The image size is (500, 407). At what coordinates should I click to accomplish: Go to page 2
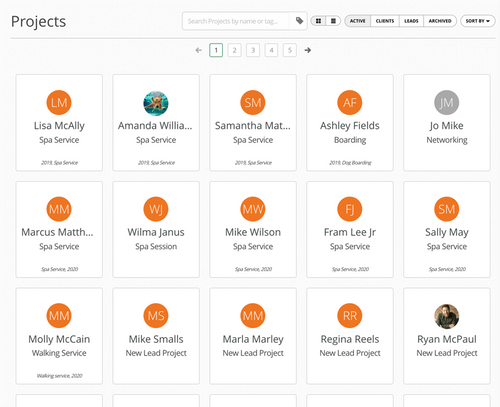pyautogui.click(x=234, y=50)
